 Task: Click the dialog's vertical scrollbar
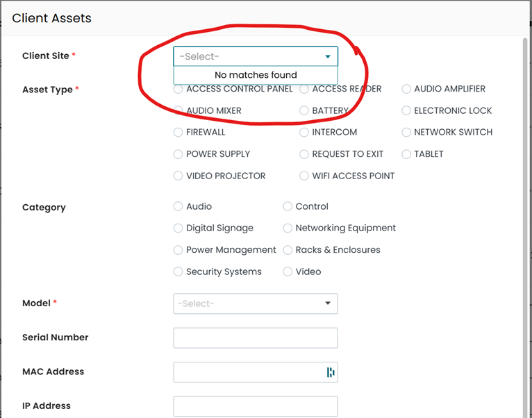524,208
